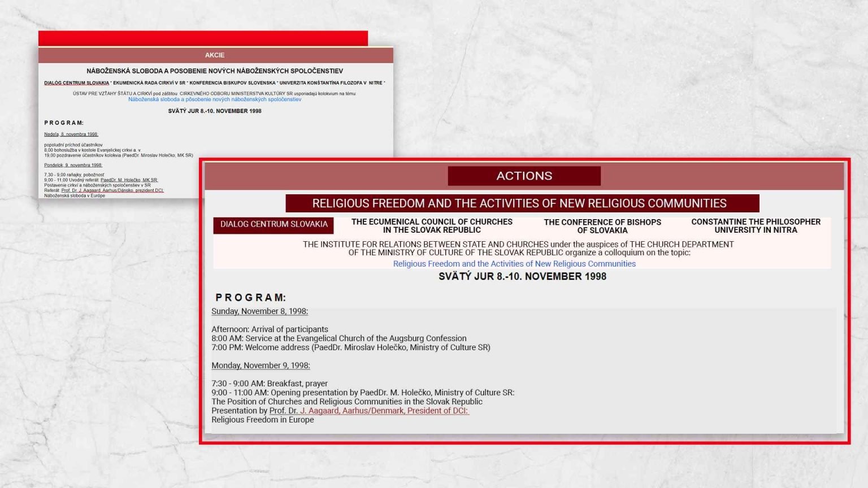The width and height of the screenshot is (868, 488).
Task: Open the dark red DIALOG CENTRUM SLOVAKIA button
Action: pos(274,225)
